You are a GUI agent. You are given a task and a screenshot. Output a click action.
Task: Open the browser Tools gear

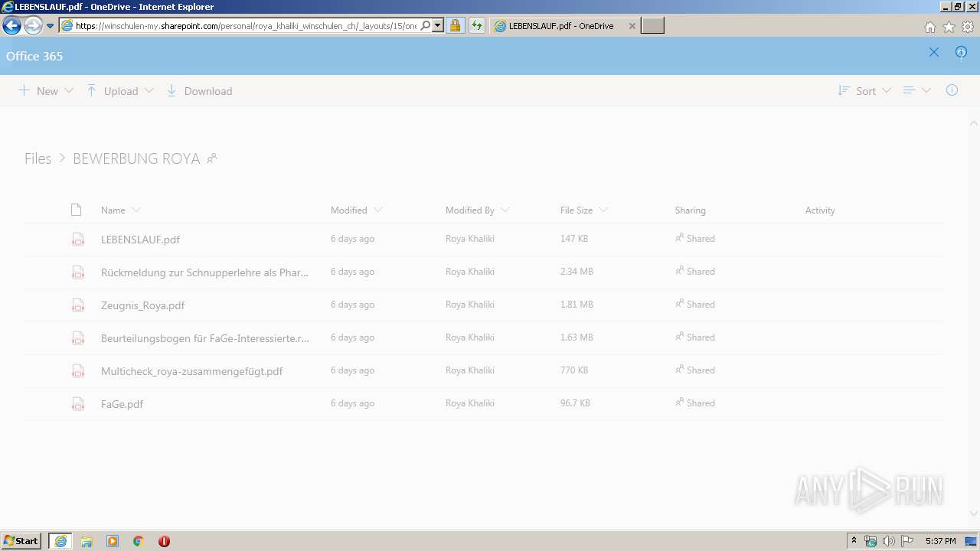[x=968, y=27]
